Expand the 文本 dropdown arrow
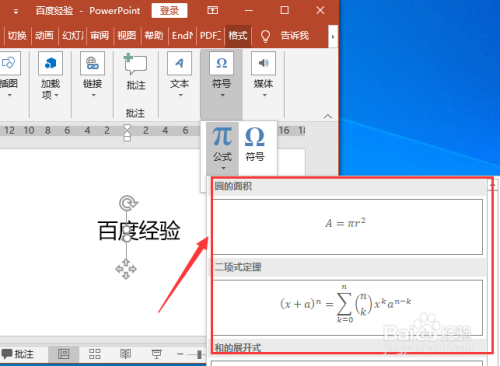The image size is (500, 366). (x=180, y=96)
